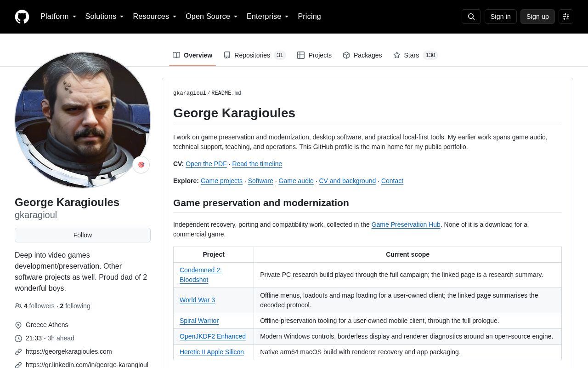
Task: Click the Stars tab's star icon
Action: click(397, 55)
